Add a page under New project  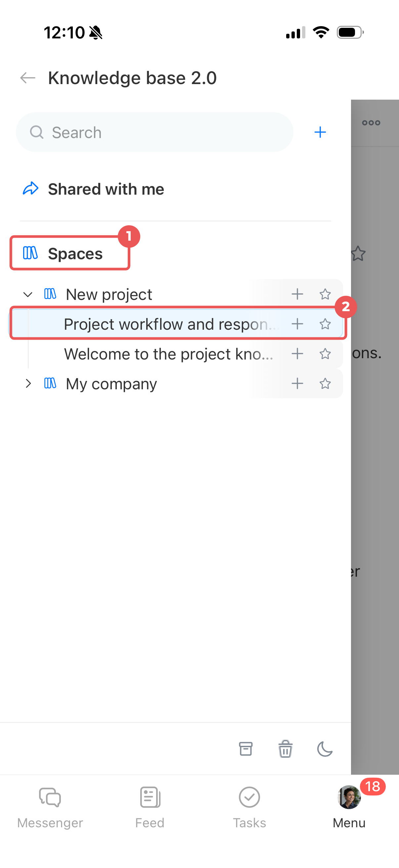pyautogui.click(x=297, y=294)
